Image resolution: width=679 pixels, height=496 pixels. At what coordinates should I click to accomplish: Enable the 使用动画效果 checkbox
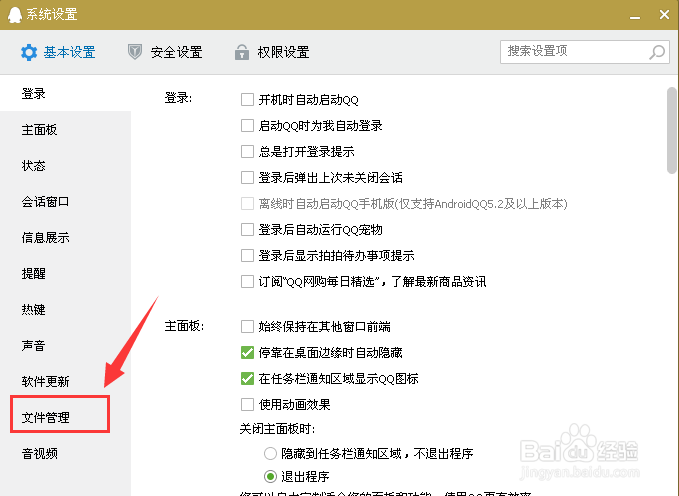pos(247,405)
